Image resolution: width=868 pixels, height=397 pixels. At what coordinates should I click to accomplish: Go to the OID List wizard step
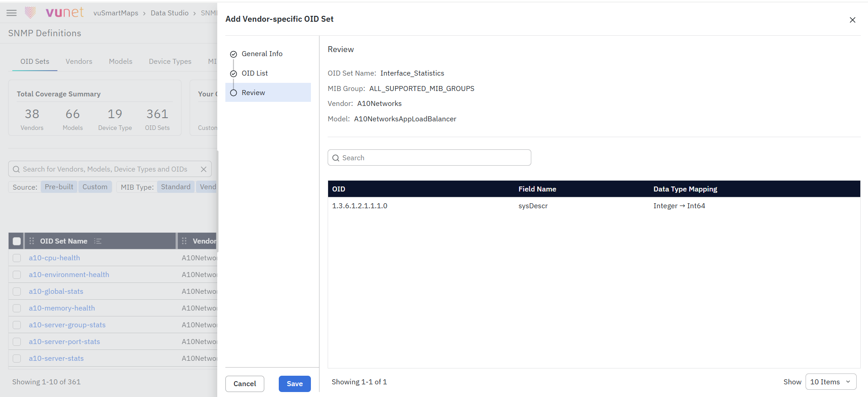[255, 73]
